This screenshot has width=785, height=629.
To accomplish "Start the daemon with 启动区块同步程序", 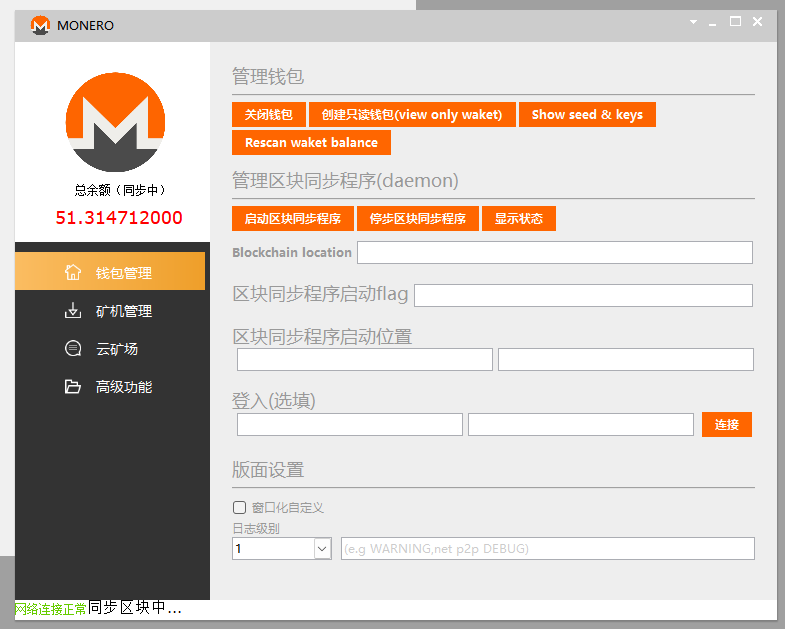I will click(292, 219).
